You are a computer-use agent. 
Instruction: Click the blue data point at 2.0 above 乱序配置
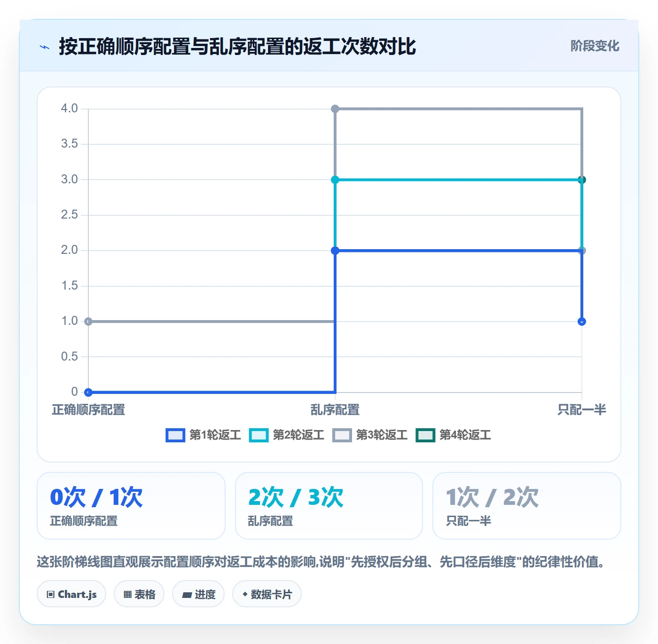(x=335, y=251)
